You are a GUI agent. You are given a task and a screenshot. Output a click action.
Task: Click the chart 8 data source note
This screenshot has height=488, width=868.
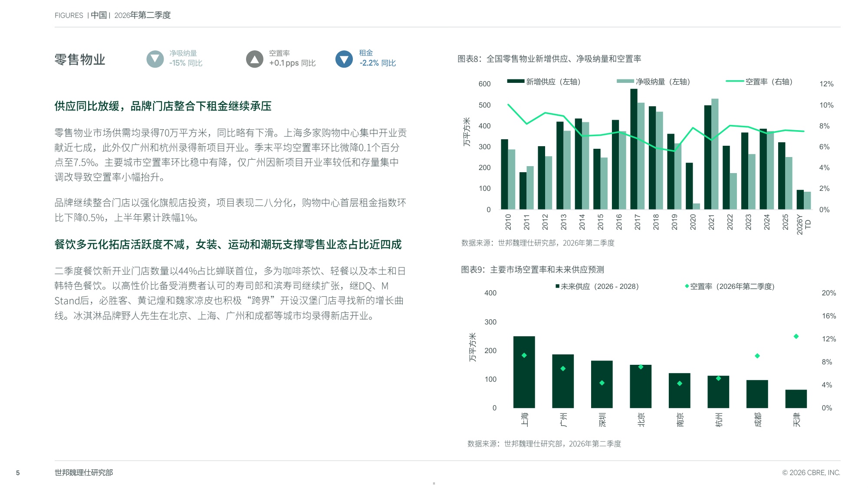tap(538, 243)
